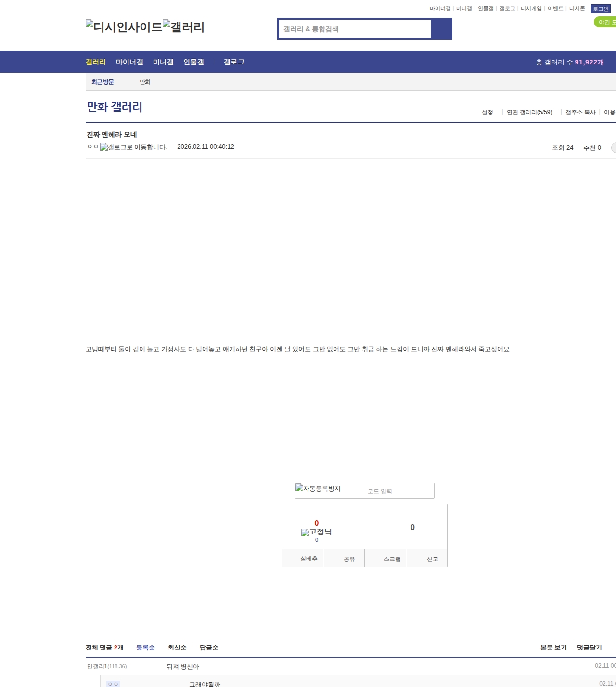Click 본문 보기 link

coord(553,647)
